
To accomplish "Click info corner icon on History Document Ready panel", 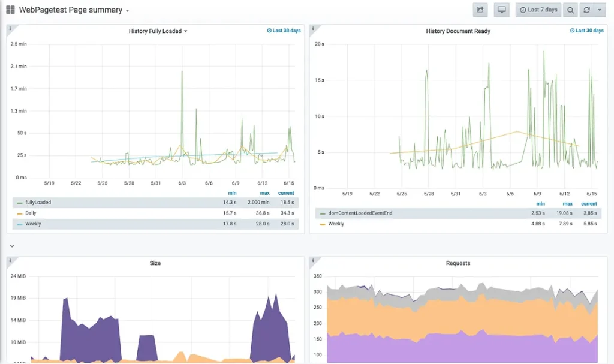I will point(313,28).
